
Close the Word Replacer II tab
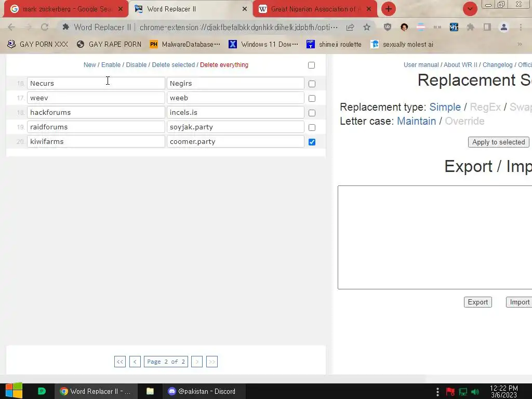tap(245, 9)
